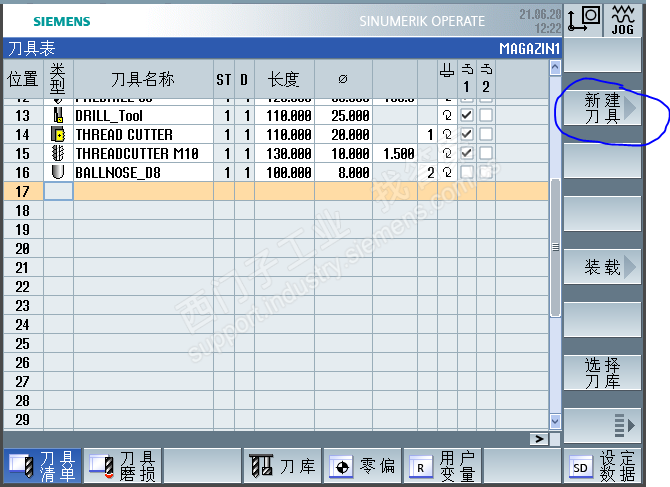Toggle coolant 1 checkbox for THREAD CUTTER
This screenshot has height=487, width=670.
467,135
